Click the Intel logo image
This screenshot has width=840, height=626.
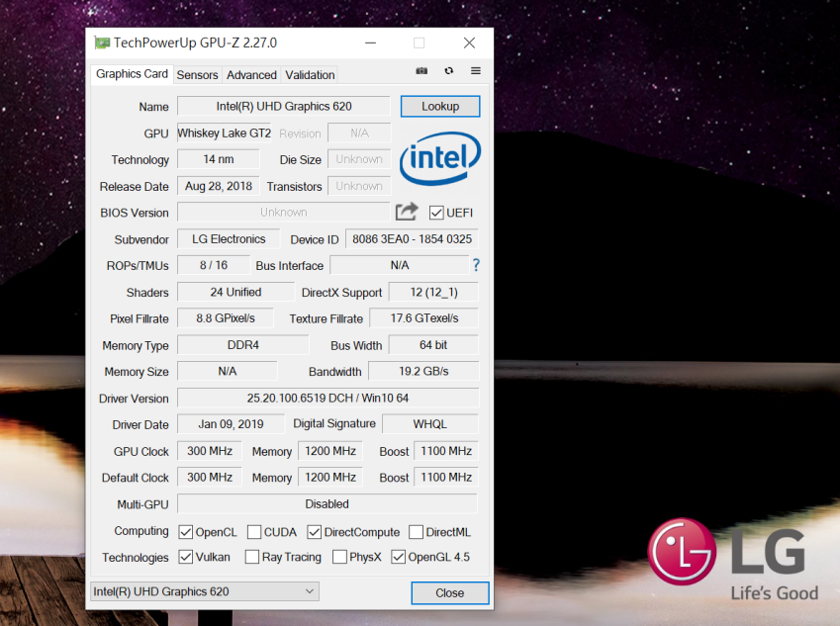pos(440,158)
